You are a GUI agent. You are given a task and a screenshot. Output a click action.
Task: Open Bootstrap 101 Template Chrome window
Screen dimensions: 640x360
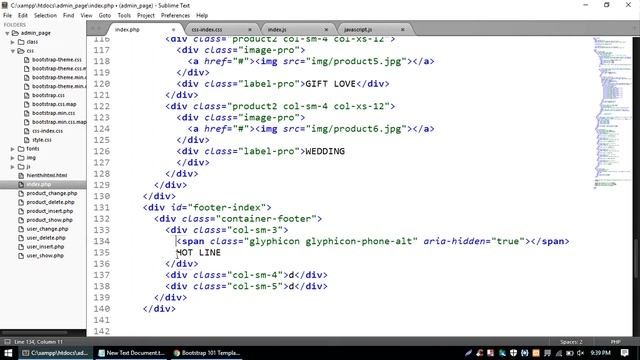[207, 353]
